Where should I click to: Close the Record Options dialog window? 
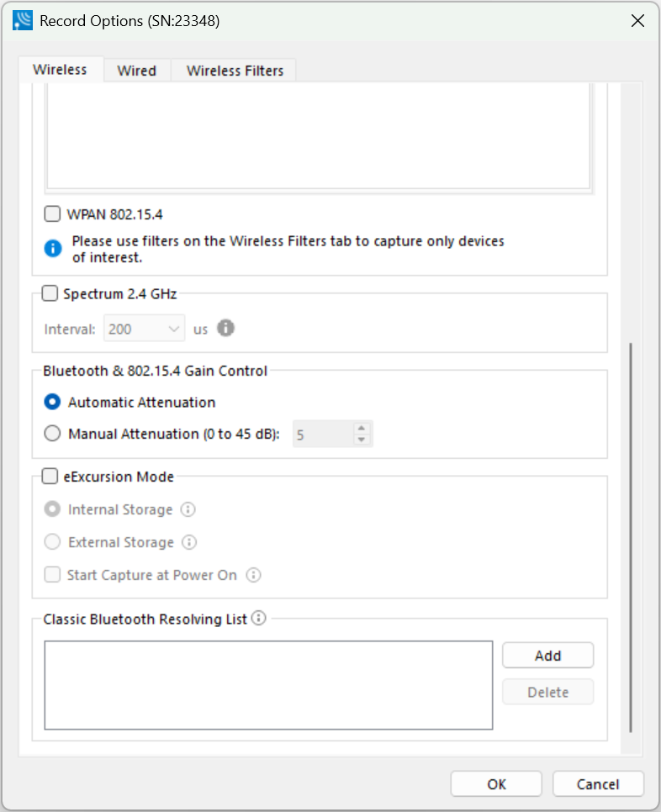(638, 21)
